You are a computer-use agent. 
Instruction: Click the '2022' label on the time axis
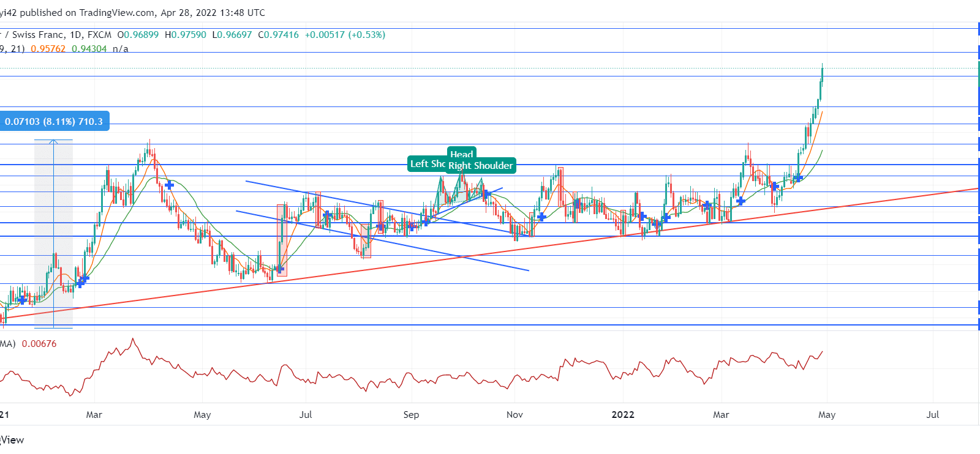pos(623,415)
